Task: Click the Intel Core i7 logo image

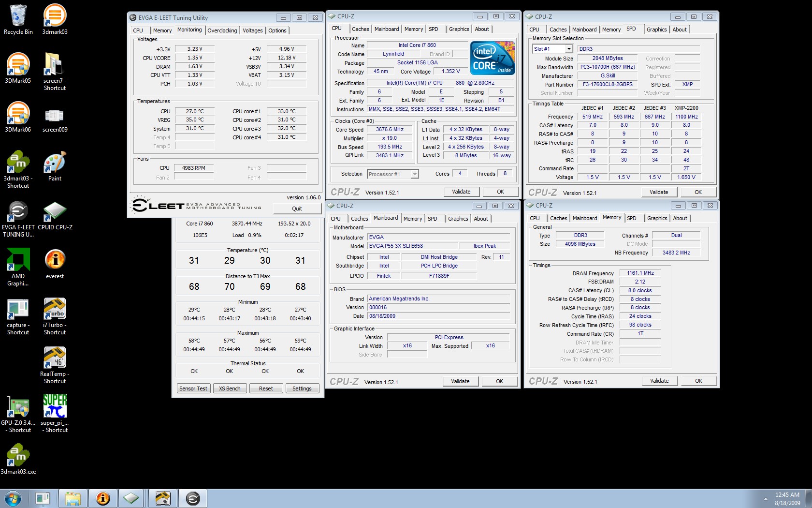Action: pos(493,58)
